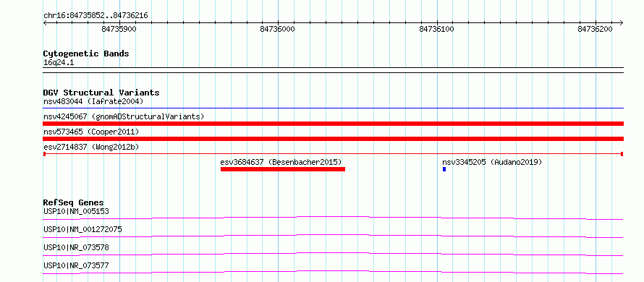Click the right arrowhead of the coordinate ruler
This screenshot has width=644, height=282.
click(622, 22)
